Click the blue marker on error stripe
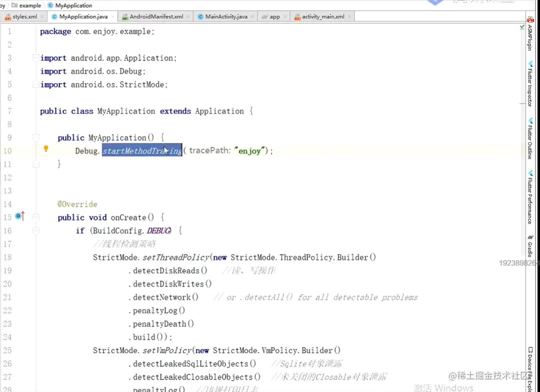540x392 pixels. [x=522, y=103]
